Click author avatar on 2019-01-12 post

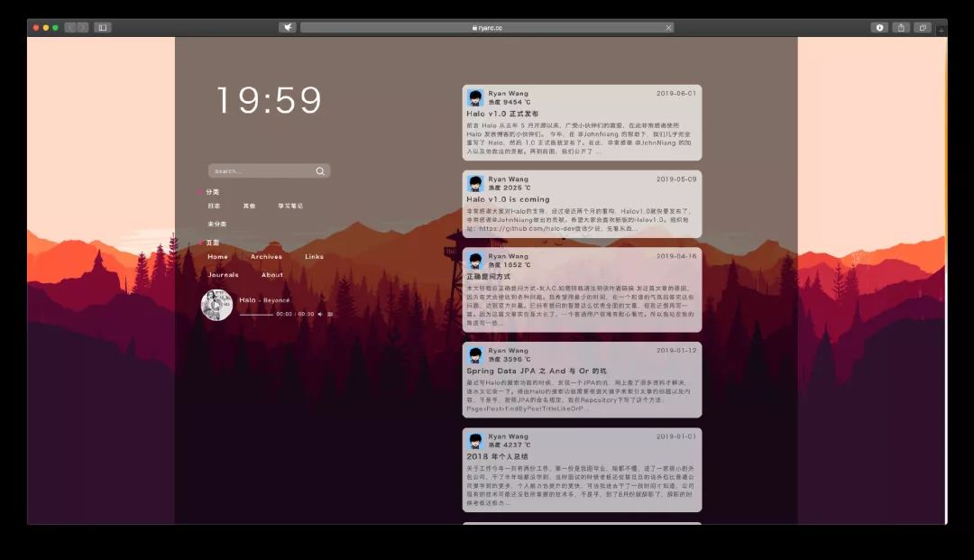click(x=476, y=354)
